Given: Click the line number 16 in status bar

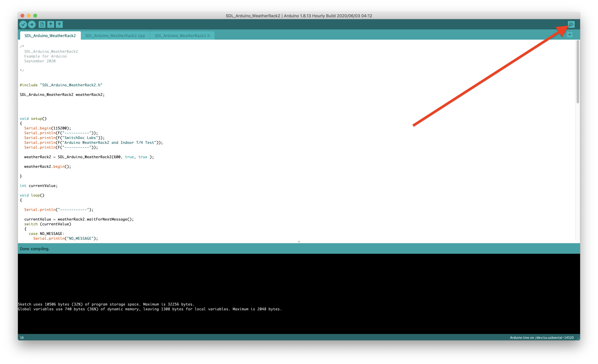Looking at the screenshot, I should (22, 338).
